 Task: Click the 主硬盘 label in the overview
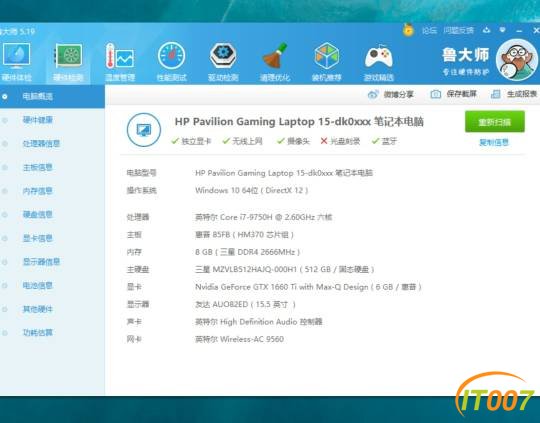pyautogui.click(x=138, y=269)
